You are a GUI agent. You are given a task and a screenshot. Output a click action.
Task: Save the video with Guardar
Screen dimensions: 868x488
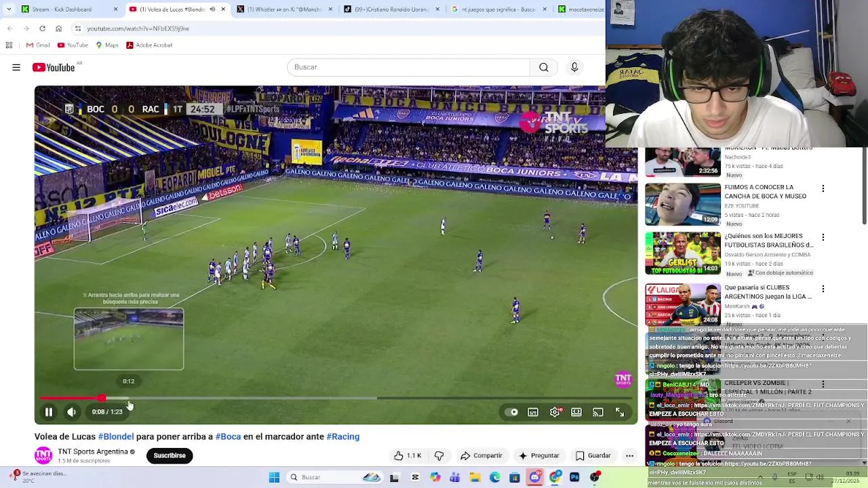point(593,455)
